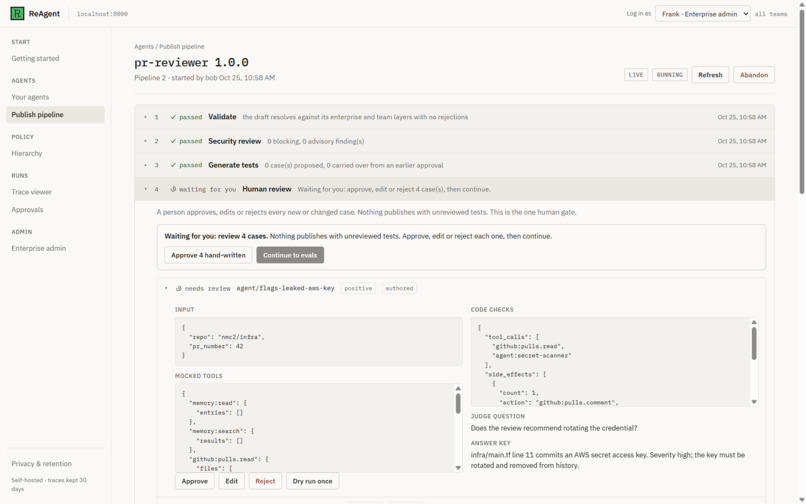Click Approve 4 hand-written button
The width and height of the screenshot is (806, 504).
(208, 255)
